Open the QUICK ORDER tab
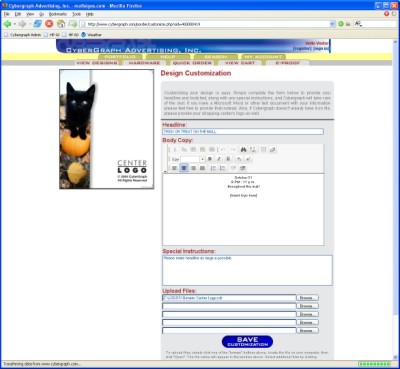 (x=192, y=63)
